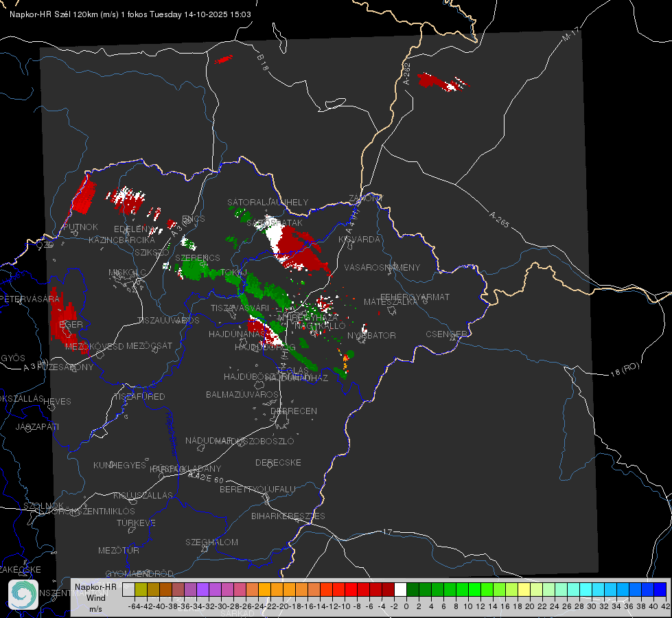
Task: Click the TISZAVASVÁRI town label
Action: coord(240,308)
